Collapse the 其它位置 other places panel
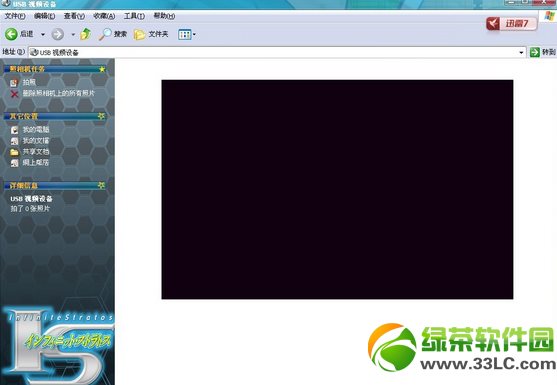 (102, 116)
